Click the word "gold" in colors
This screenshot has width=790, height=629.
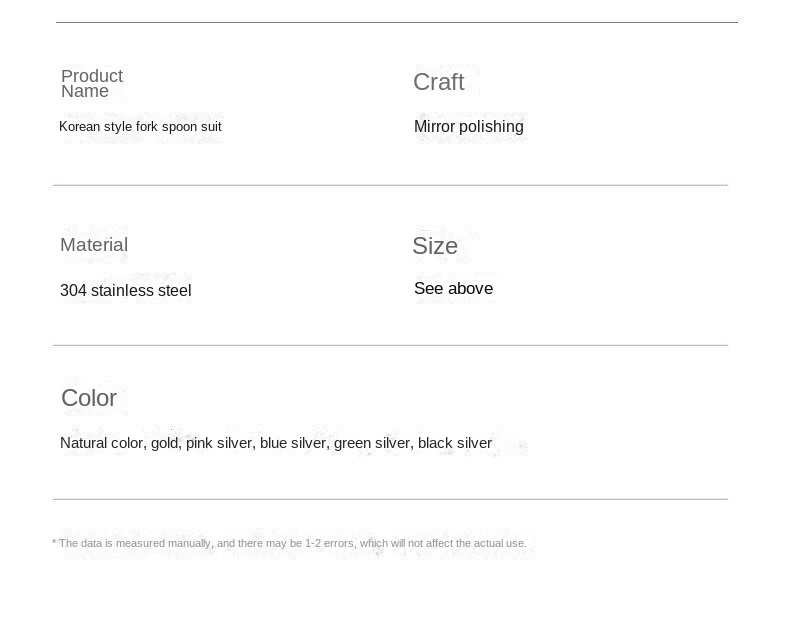click(164, 443)
